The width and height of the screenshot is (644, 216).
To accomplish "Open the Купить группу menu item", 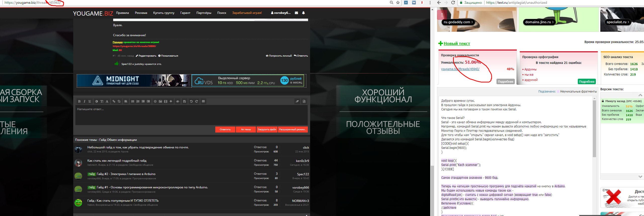I will (x=164, y=13).
